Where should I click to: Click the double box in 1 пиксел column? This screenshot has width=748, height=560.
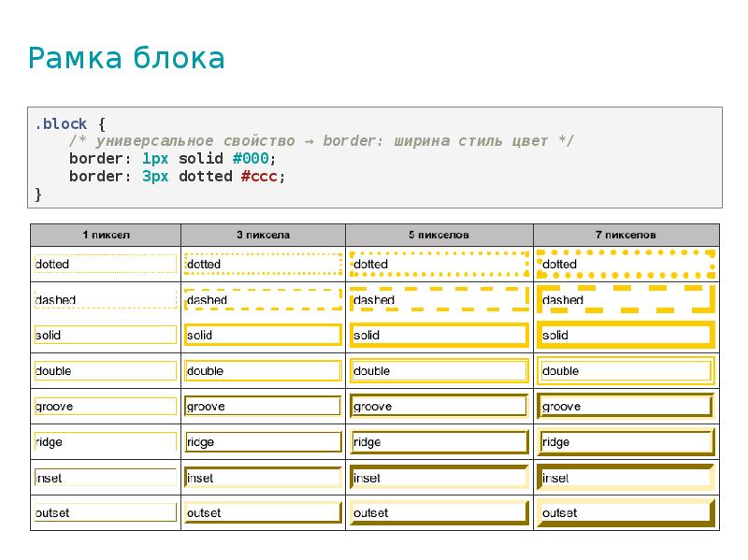(x=106, y=370)
